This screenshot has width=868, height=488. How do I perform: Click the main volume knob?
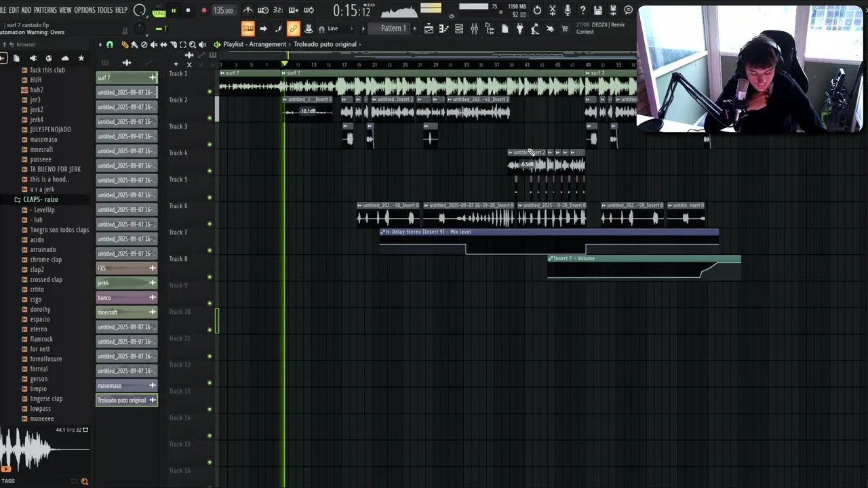tap(140, 10)
